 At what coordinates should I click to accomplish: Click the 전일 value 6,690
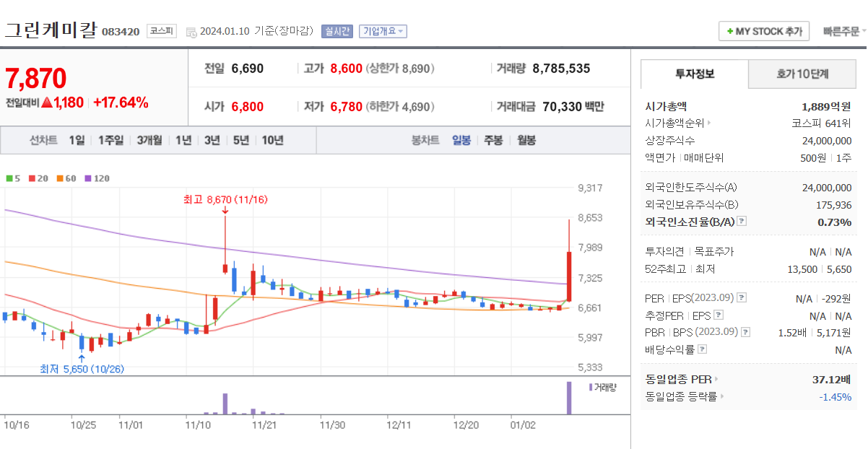coord(248,69)
